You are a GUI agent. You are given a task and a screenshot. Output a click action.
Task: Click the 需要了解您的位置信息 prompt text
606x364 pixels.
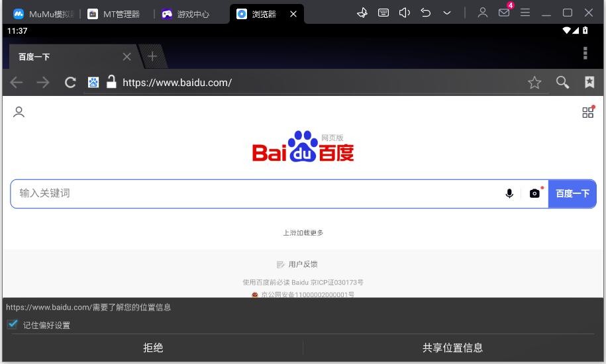[x=132, y=307]
